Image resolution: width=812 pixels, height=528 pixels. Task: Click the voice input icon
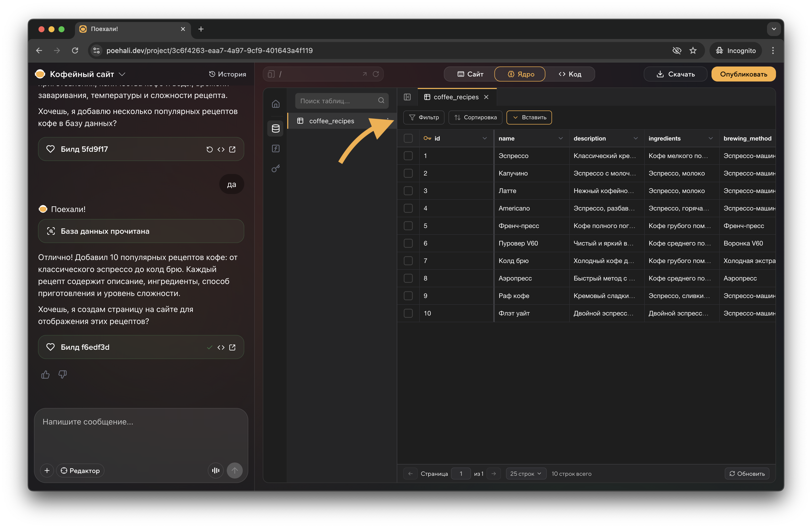pyautogui.click(x=215, y=470)
